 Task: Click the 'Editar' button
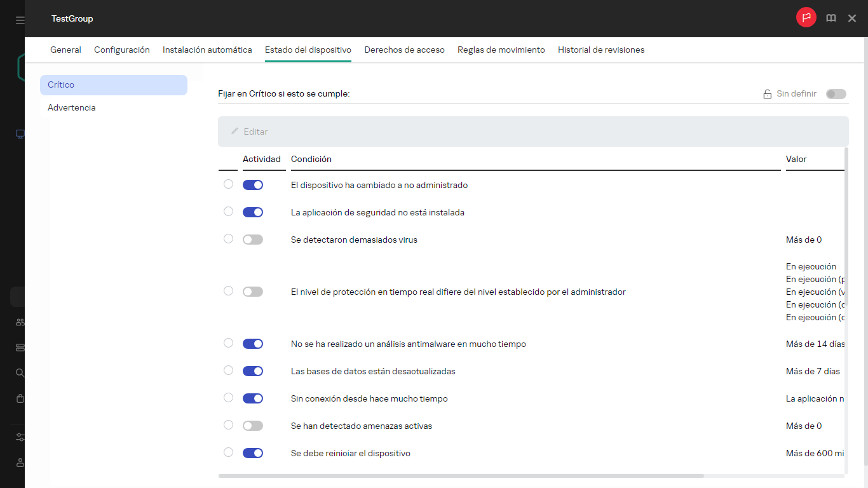coord(250,131)
